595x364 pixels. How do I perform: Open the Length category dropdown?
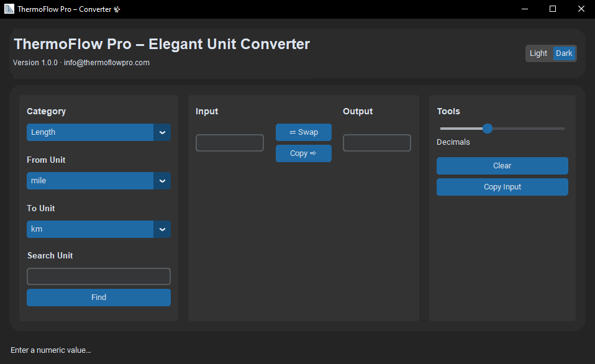tap(91, 132)
